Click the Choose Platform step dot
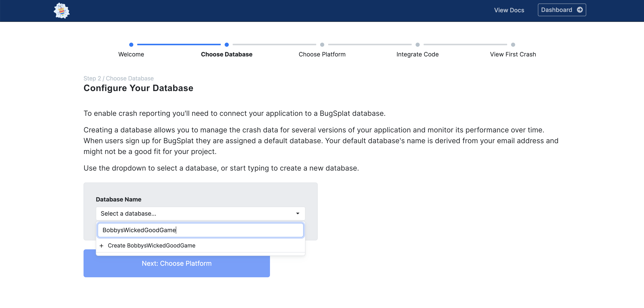The image size is (644, 308). [322, 45]
